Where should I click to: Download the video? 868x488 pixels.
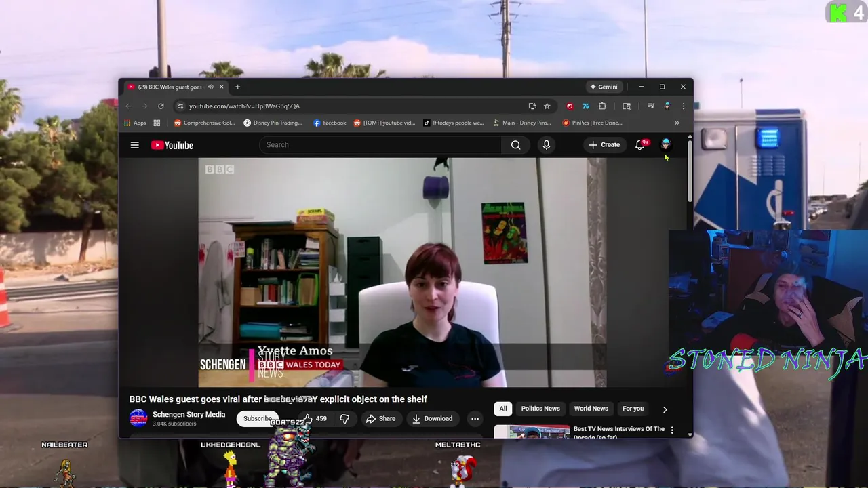point(432,418)
